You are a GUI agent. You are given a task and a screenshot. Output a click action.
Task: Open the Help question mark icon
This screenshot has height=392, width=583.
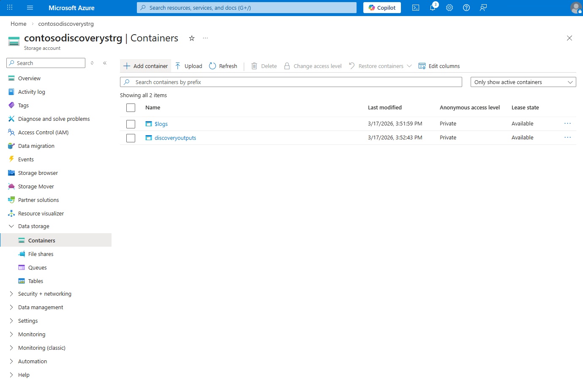[x=466, y=8]
